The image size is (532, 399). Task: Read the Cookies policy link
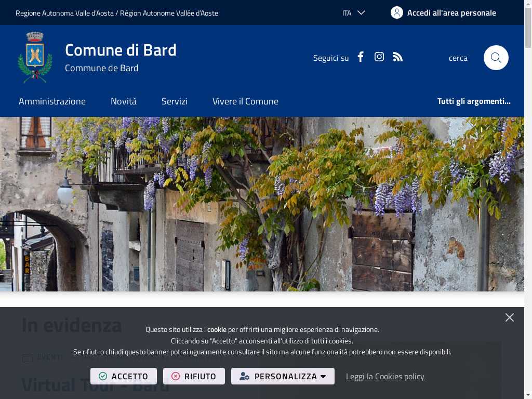pos(385,377)
